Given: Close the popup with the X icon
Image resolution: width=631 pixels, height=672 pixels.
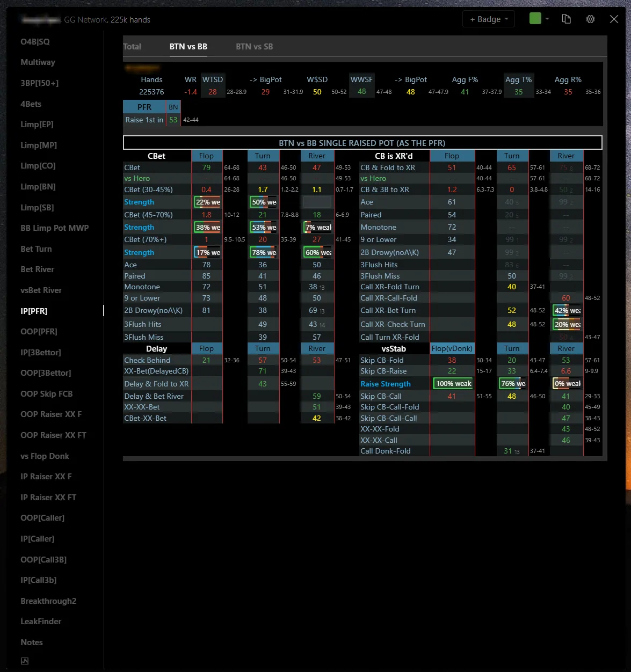Looking at the screenshot, I should 614,19.
